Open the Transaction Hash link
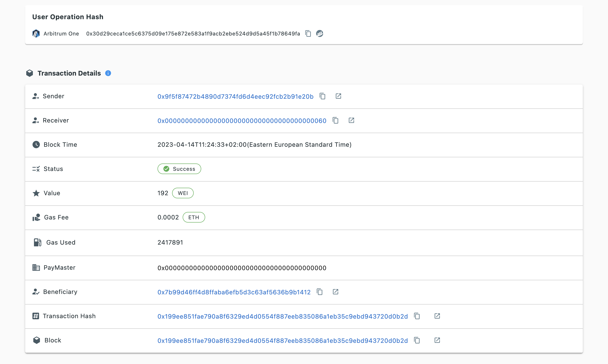608x364 pixels. click(x=283, y=316)
